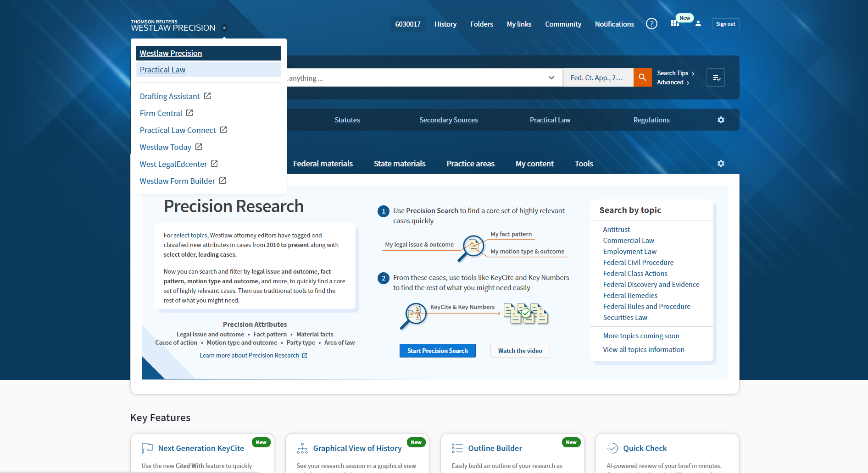The image size is (868, 473).
Task: Open the Advanced search link
Action: (x=670, y=82)
